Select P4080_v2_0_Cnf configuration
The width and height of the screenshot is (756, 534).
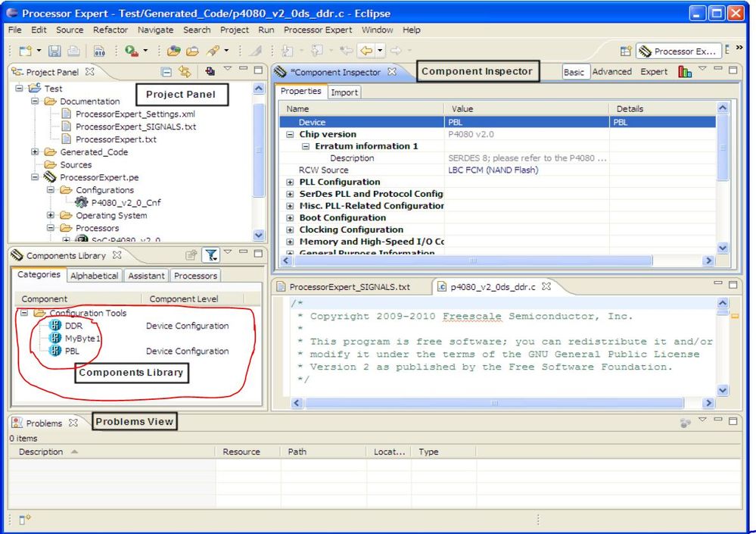126,202
